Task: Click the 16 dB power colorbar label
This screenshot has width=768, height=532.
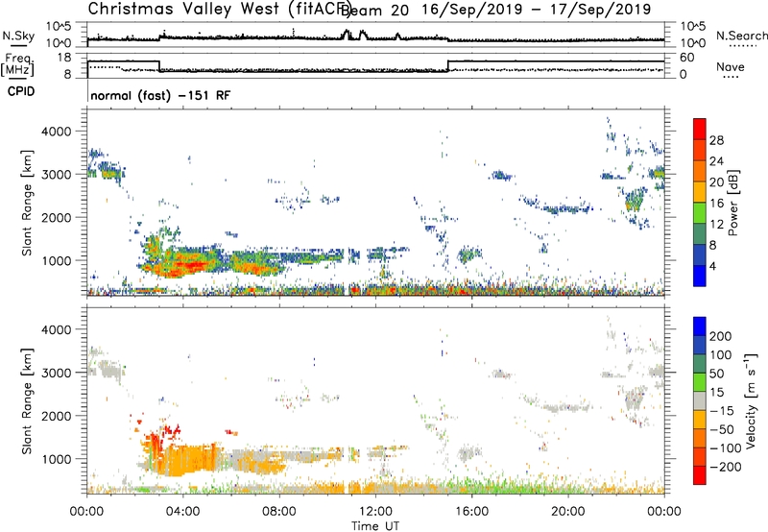Action: click(716, 204)
